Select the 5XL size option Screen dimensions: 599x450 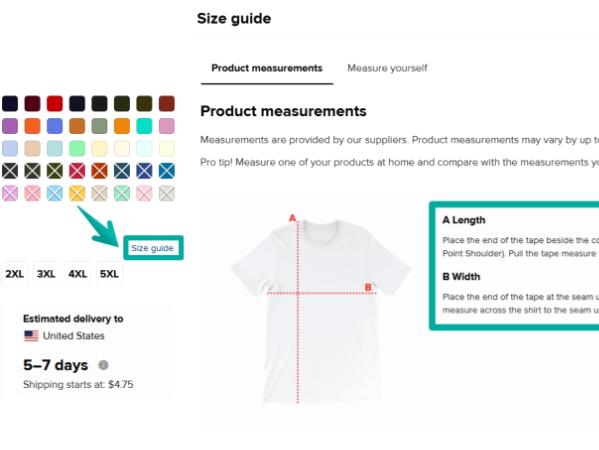(x=109, y=274)
